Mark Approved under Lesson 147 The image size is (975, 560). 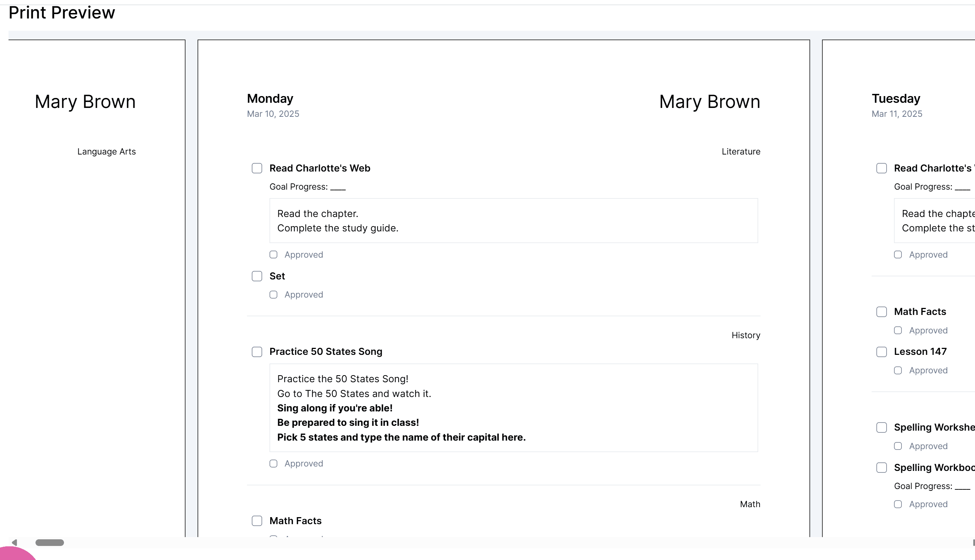[x=898, y=370]
